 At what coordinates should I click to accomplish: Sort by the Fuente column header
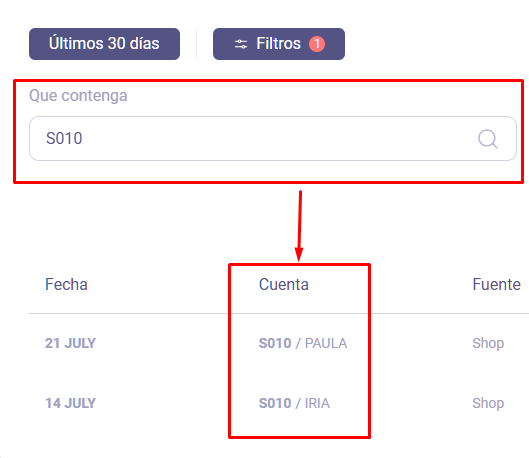[496, 284]
